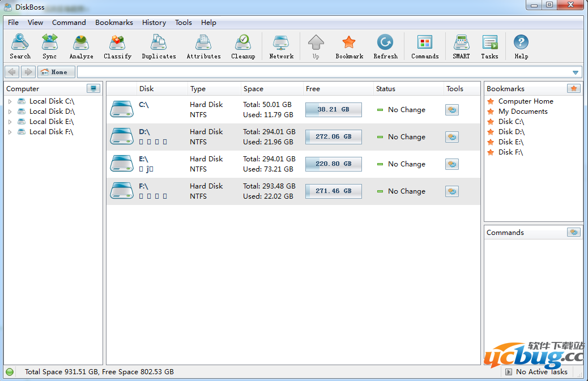Expand the Local Disk C:\ tree node

click(x=10, y=101)
